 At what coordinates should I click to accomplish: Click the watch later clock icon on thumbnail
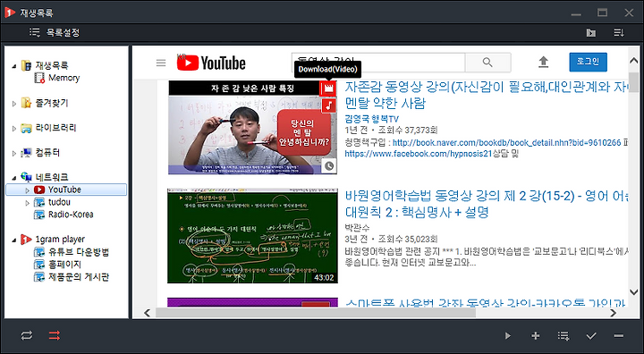tap(329, 166)
